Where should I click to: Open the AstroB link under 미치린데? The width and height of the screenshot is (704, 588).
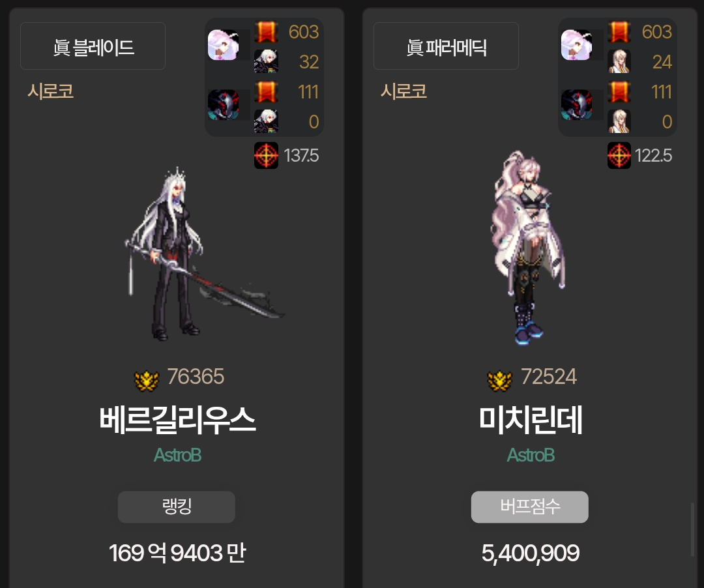pyautogui.click(x=531, y=455)
